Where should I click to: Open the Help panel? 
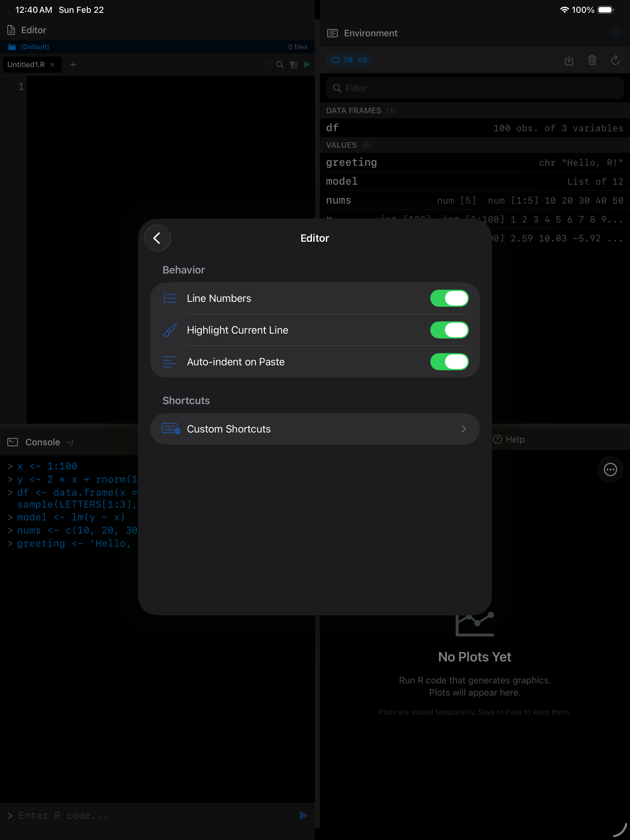click(x=508, y=439)
